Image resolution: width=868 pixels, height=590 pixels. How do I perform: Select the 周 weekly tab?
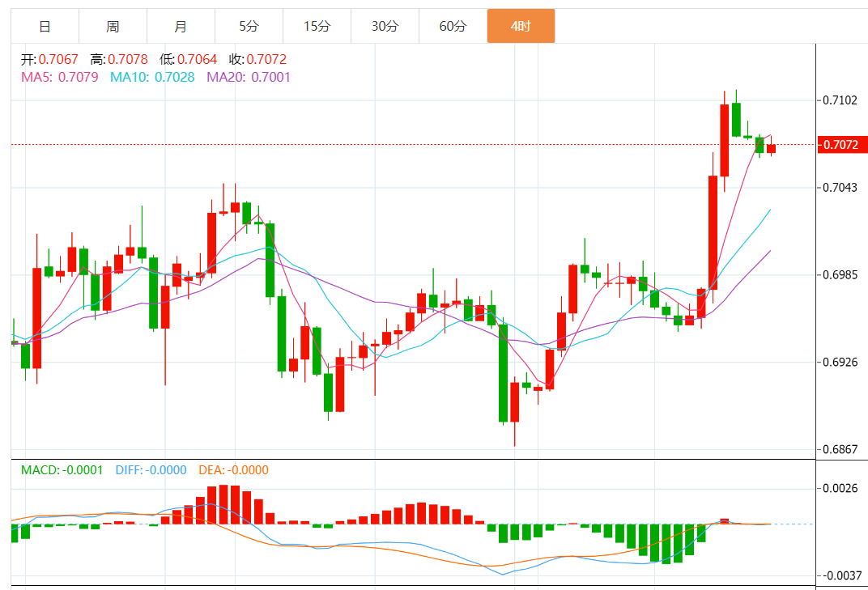(x=113, y=26)
